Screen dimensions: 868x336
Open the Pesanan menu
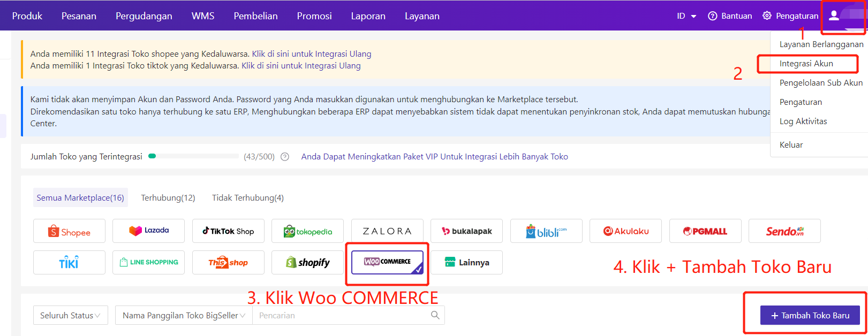click(79, 16)
